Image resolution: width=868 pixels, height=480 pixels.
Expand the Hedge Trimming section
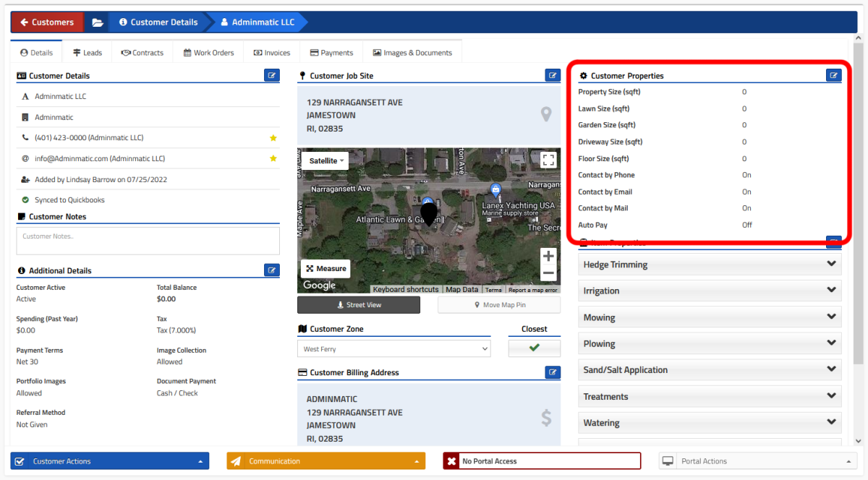(710, 265)
